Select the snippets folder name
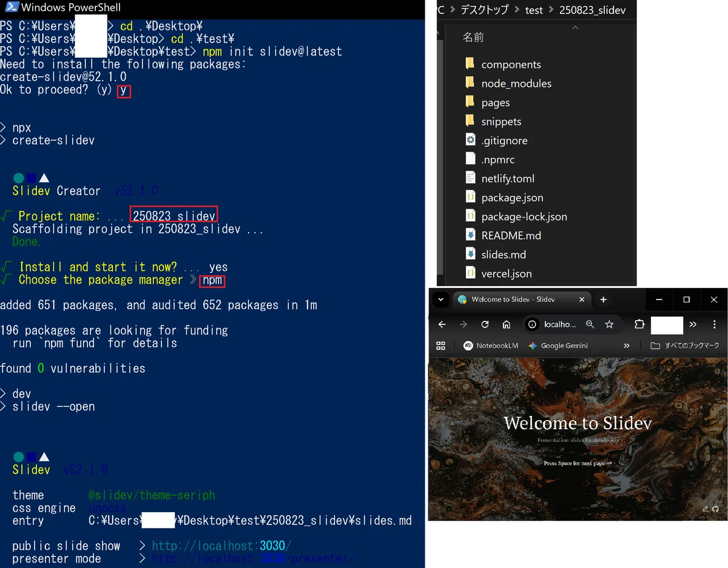 point(501,121)
